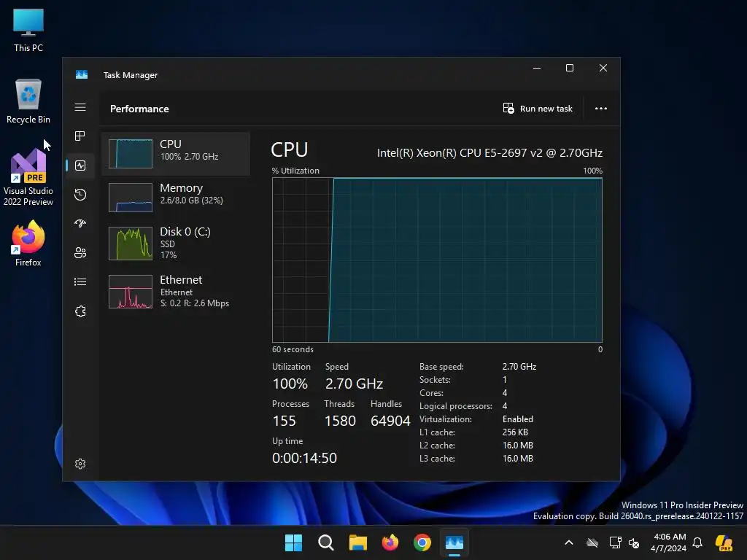Open Firefox from the taskbar
The image size is (747, 560).
point(390,542)
